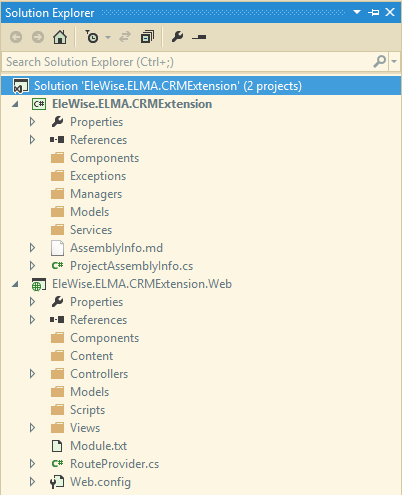The width and height of the screenshot is (403, 495).
Task: Open Properties via the wrench toolbar icon
Action: pos(177,37)
